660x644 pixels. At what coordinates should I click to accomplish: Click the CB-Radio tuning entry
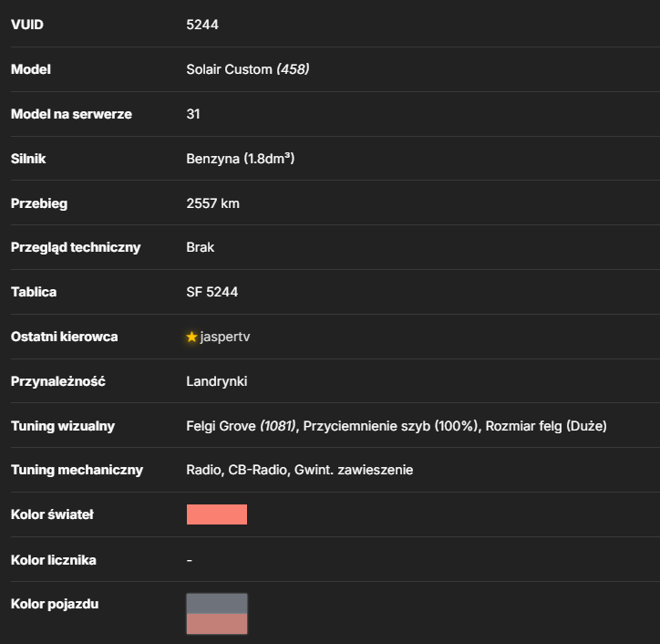(x=258, y=470)
